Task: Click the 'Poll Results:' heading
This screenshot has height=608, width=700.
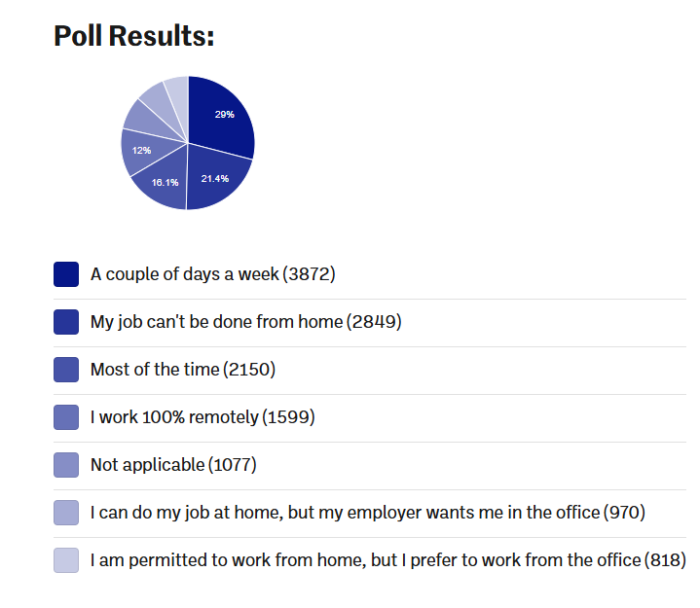Action: click(133, 36)
